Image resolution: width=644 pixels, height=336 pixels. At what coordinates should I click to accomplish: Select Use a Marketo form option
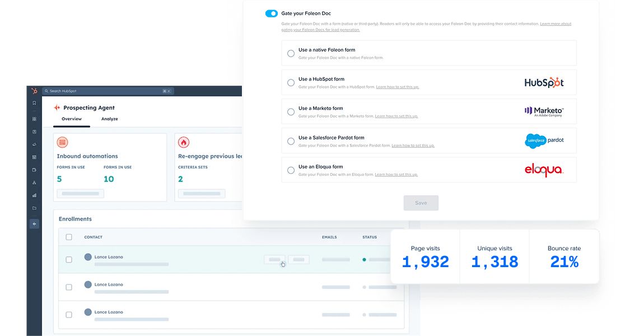[x=291, y=112]
